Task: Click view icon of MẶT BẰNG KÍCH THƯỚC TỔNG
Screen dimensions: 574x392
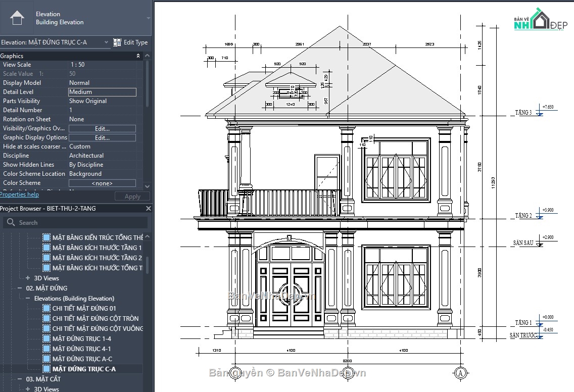Action: 46,268
